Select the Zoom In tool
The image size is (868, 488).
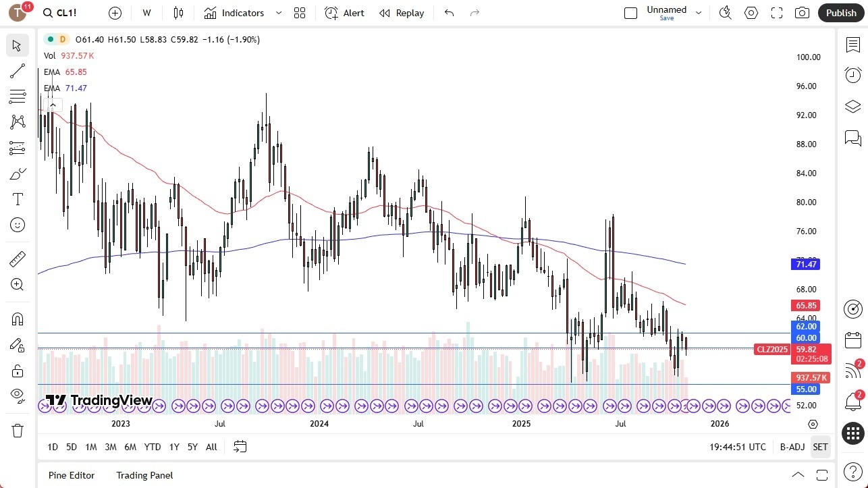[x=17, y=284]
